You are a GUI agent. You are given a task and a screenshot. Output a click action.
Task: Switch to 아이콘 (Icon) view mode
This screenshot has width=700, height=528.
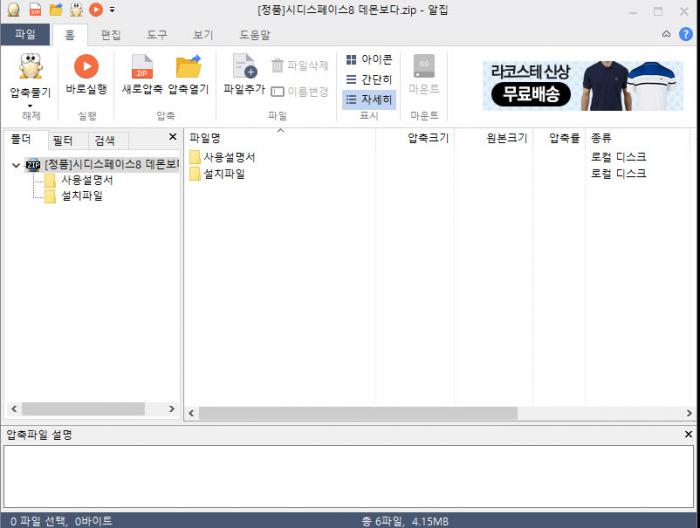pyautogui.click(x=369, y=60)
